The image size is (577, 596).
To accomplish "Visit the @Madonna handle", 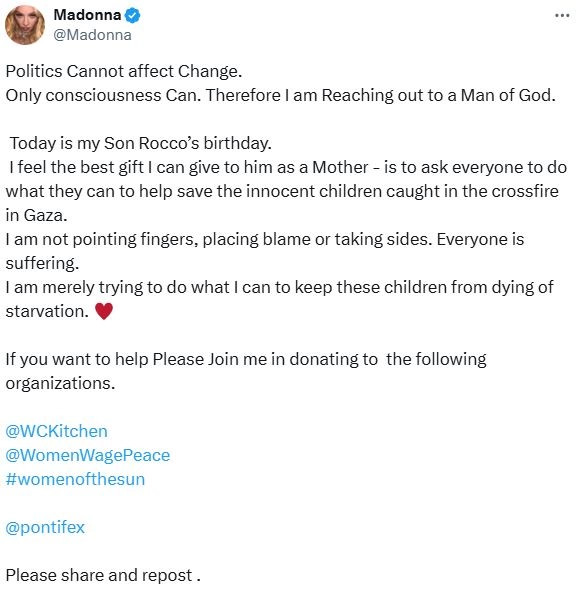I will 92,35.
